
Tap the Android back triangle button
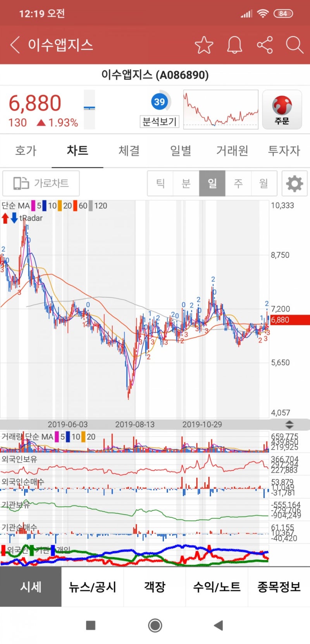click(219, 625)
